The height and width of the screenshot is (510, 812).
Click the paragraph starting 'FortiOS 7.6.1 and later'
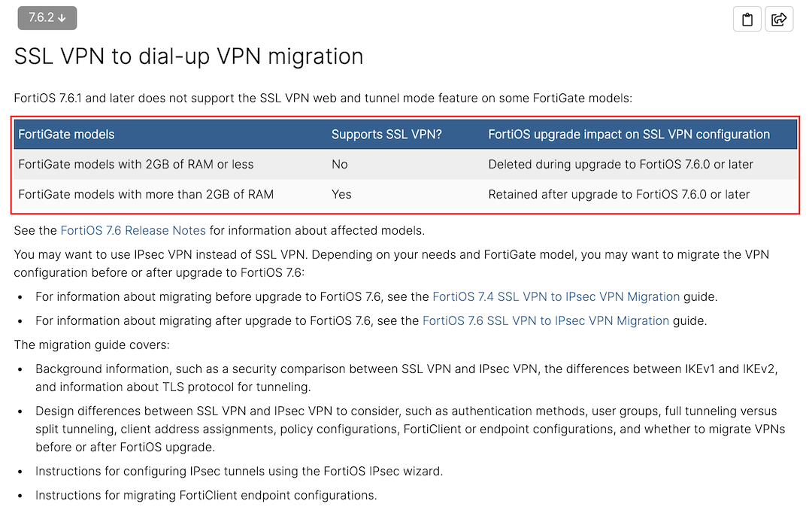tap(323, 99)
